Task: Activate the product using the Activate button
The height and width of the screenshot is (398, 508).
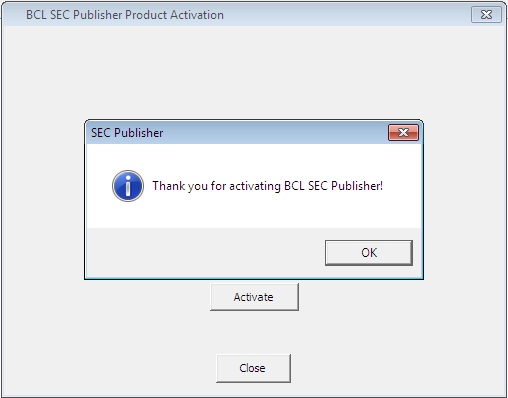Action: (254, 297)
